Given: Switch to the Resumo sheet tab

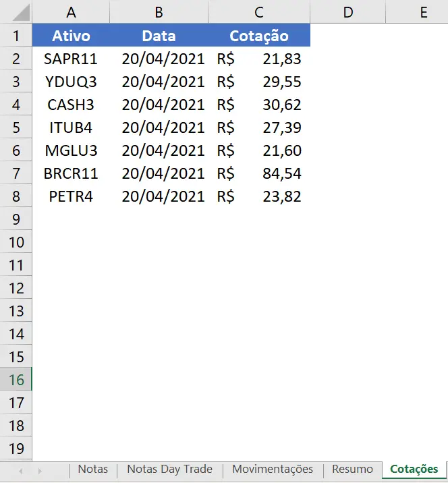Looking at the screenshot, I should [352, 469].
